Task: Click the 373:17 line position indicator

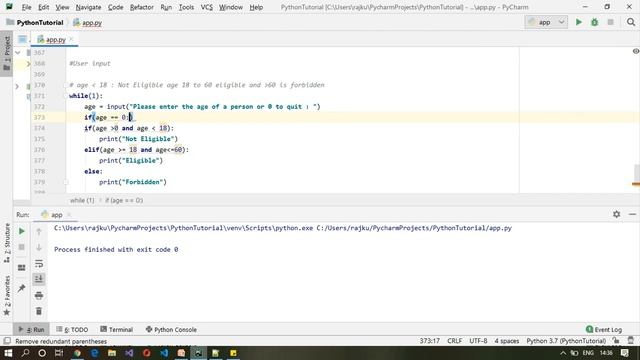Action: coord(429,341)
